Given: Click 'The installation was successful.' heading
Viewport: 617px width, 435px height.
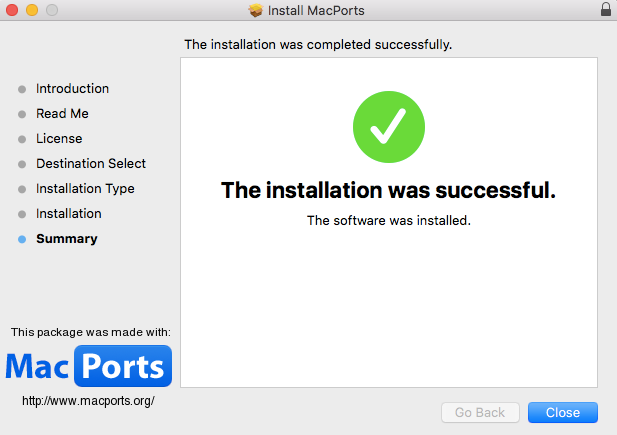Looking at the screenshot, I should [388, 190].
